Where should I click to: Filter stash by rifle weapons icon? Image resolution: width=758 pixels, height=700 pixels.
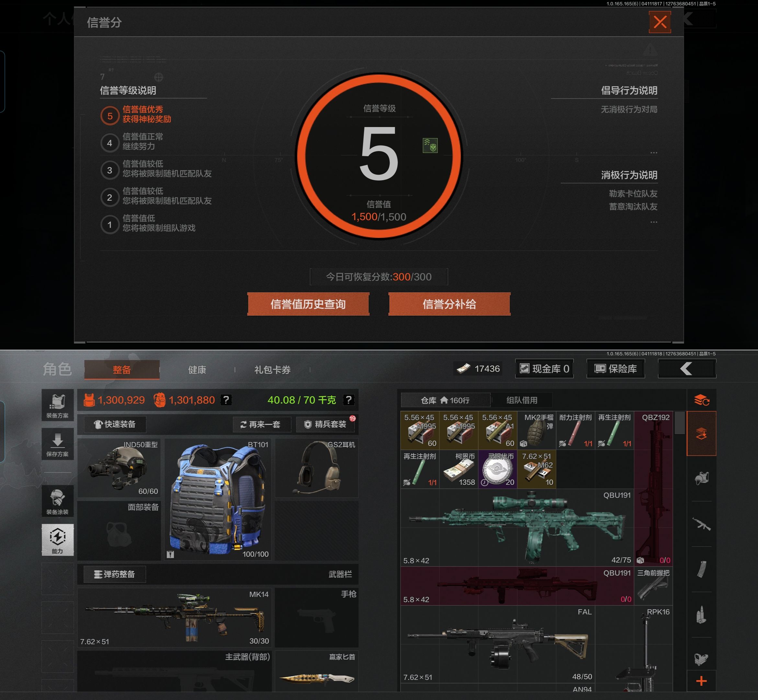coord(701,524)
